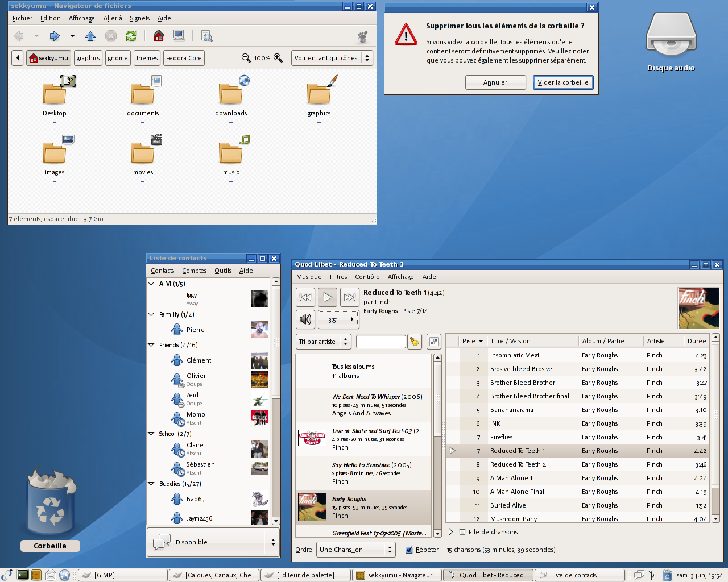Click the Fedora Core path button
This screenshot has width=728, height=582.
(x=184, y=58)
